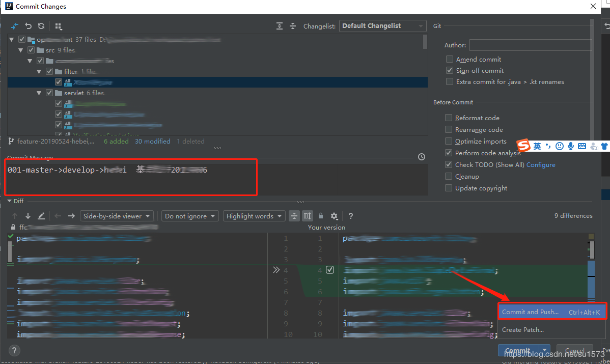Click the Author input field

pyautogui.click(x=530, y=45)
